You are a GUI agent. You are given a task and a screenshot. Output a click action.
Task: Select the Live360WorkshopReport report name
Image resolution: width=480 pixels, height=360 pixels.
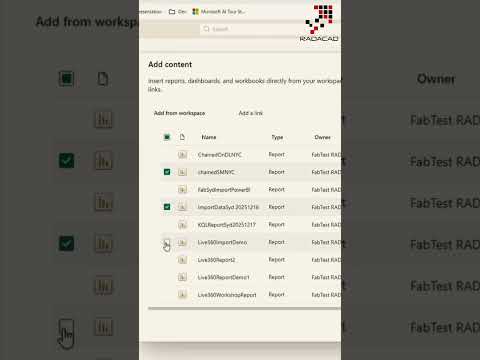(x=227, y=295)
